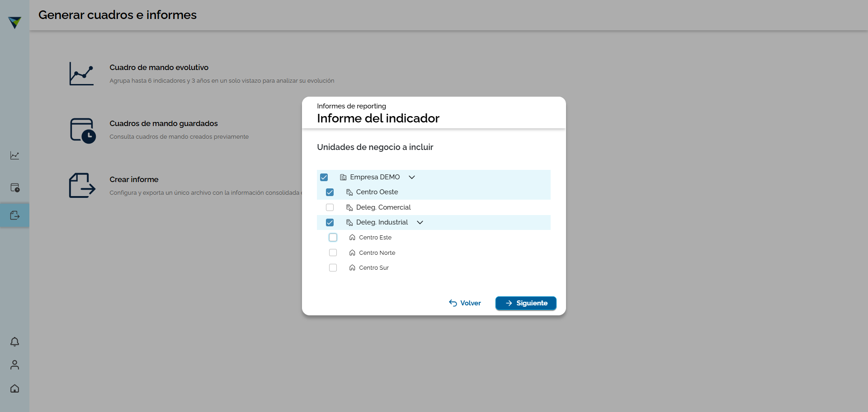Open the Crear informe option
Image resolution: width=868 pixels, height=412 pixels.
(x=134, y=179)
